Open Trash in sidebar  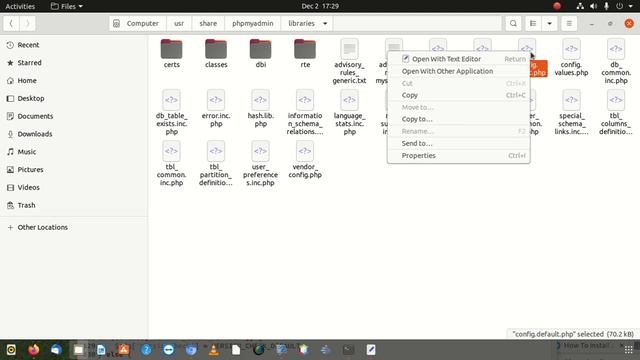coord(73,205)
